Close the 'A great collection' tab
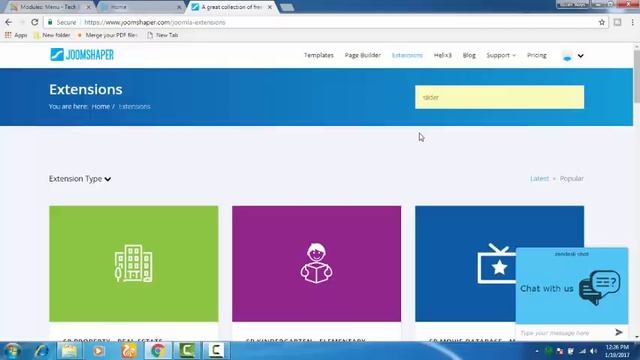 (x=270, y=7)
